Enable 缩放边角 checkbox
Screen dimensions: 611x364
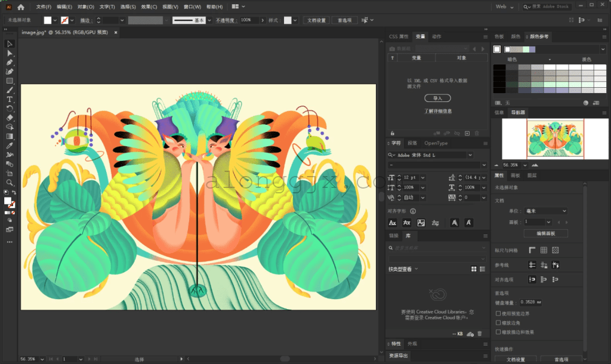point(498,322)
